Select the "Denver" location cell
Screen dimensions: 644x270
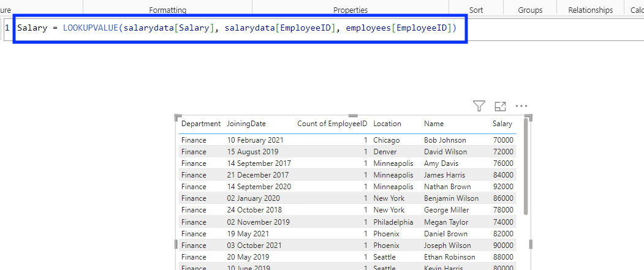pos(385,152)
